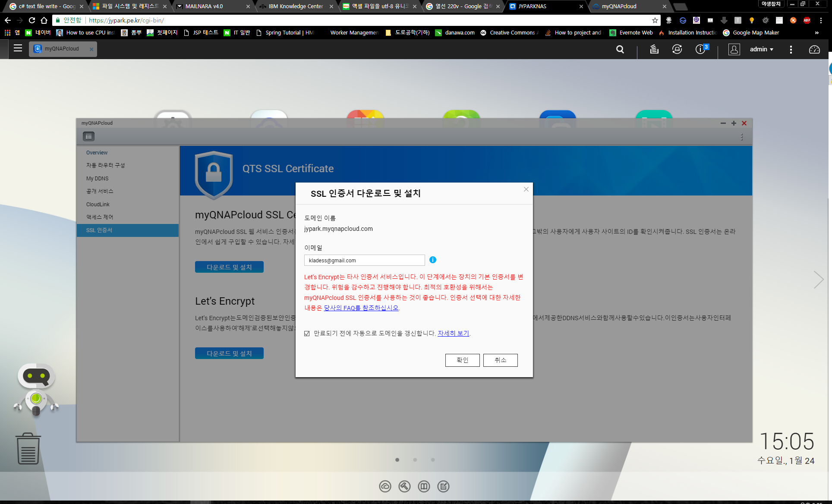Open the QTS main menu hamburger icon

[x=18, y=48]
